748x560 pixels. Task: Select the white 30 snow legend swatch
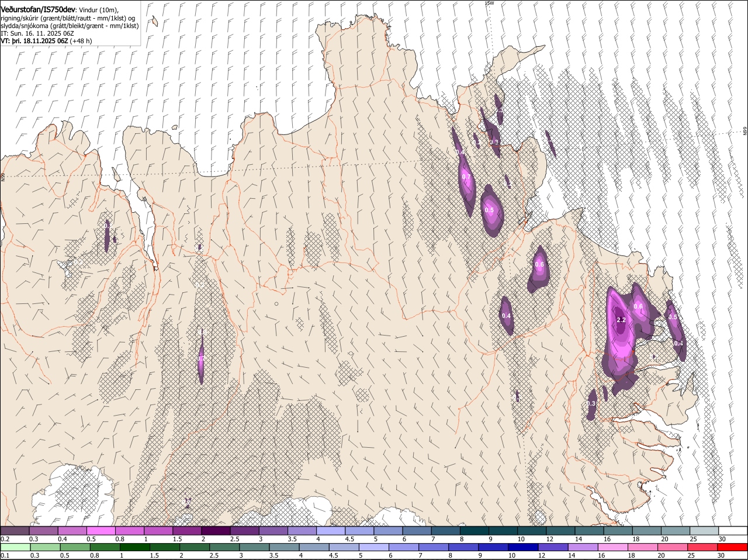pyautogui.click(x=733, y=531)
